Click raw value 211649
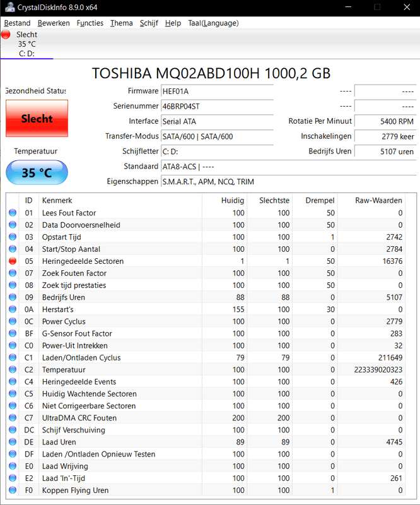This screenshot has height=505, width=420. click(x=390, y=357)
